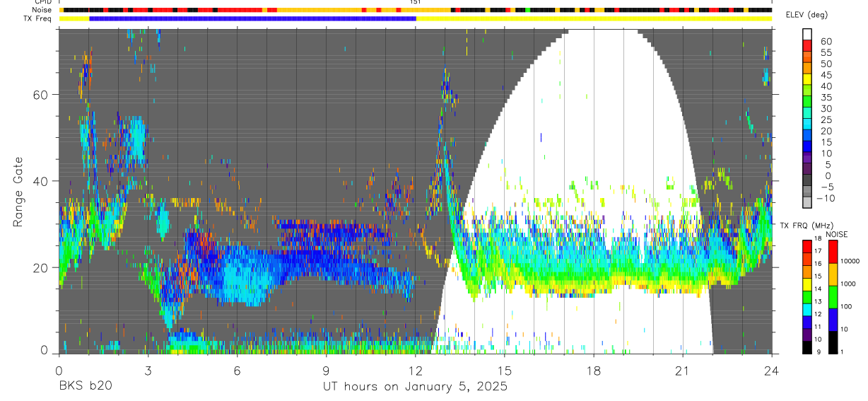Click the yellow section of TX Freq strip
Screen dimensions: 868x401
coord(594,18)
